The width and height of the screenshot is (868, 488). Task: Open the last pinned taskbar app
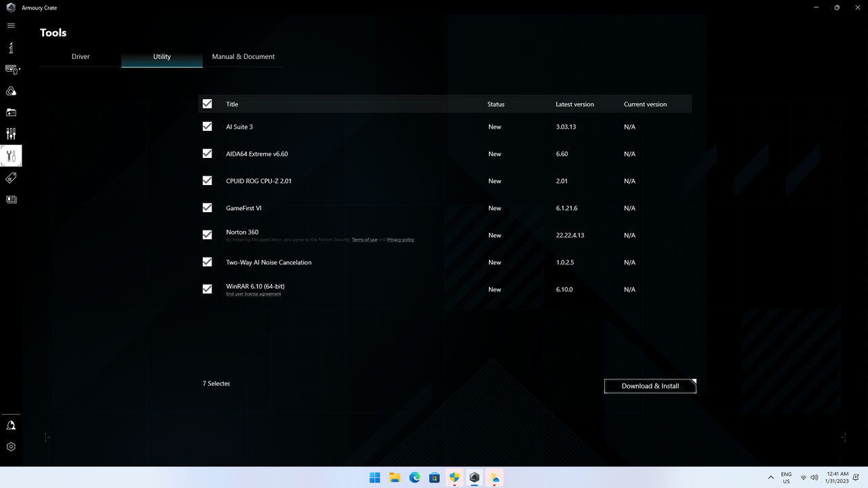coord(494,478)
